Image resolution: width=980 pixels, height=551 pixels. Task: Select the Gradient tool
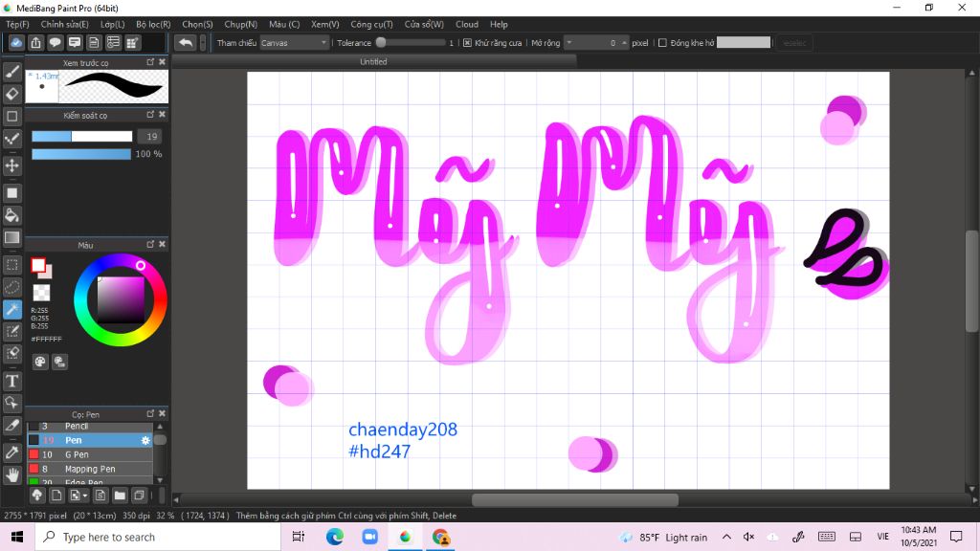coord(11,237)
